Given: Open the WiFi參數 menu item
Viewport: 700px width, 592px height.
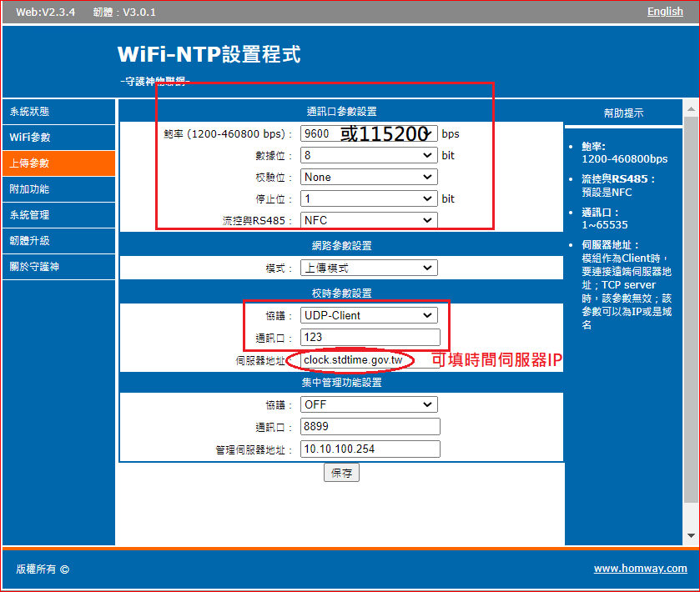Looking at the screenshot, I should (x=58, y=138).
